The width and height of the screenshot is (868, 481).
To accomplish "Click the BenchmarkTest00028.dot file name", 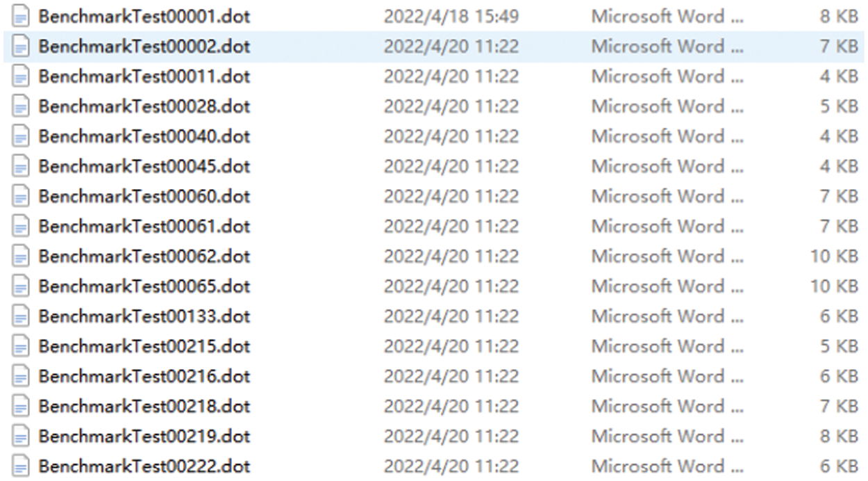I will [144, 106].
